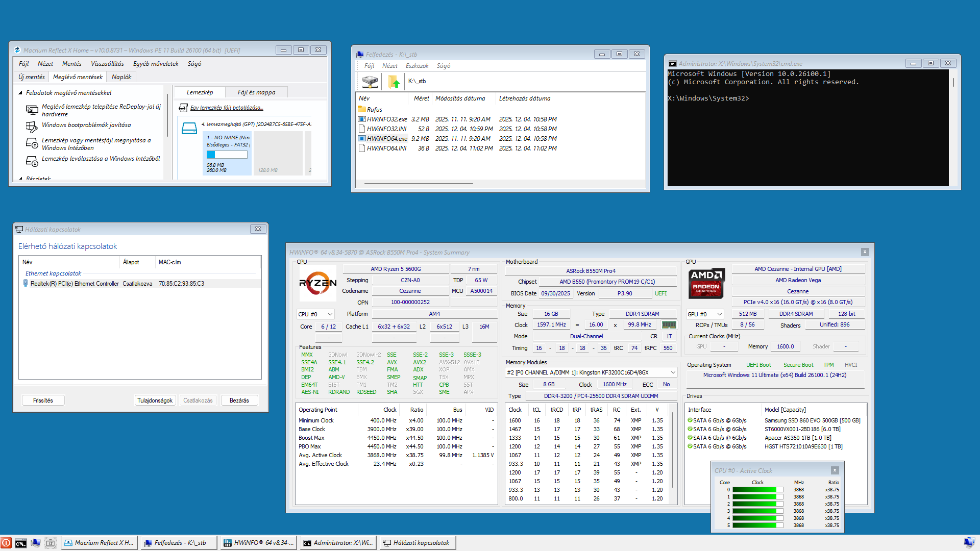Click the up-folder arrow icon in the explorer

(394, 81)
